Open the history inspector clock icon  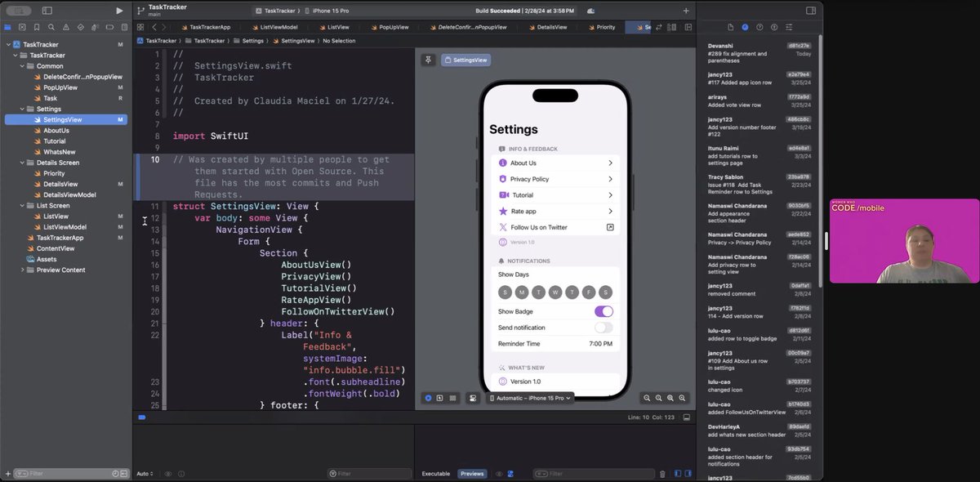pos(745,27)
